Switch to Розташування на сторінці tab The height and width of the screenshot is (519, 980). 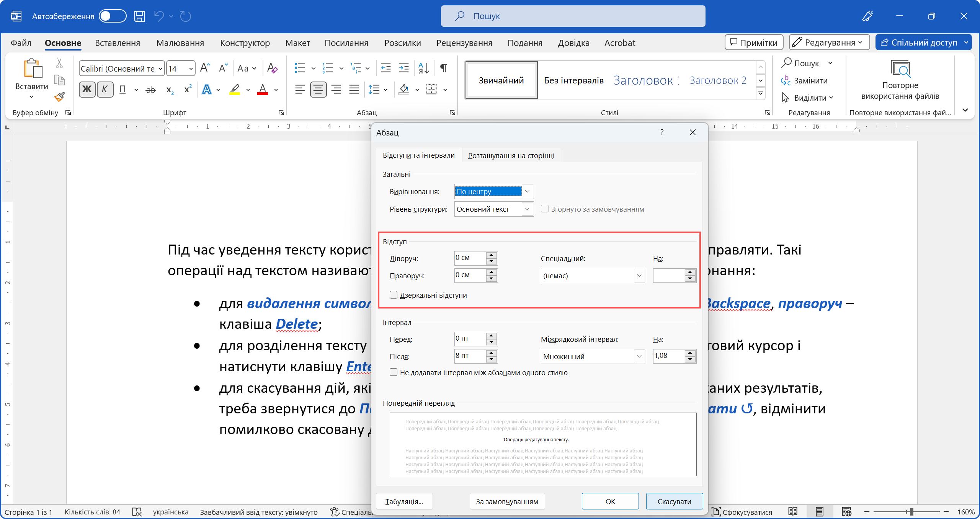tap(511, 155)
